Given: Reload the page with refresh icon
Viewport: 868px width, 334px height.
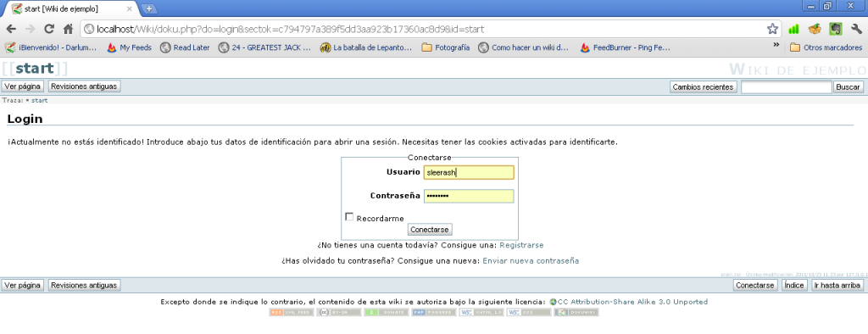Looking at the screenshot, I should click(49, 29).
